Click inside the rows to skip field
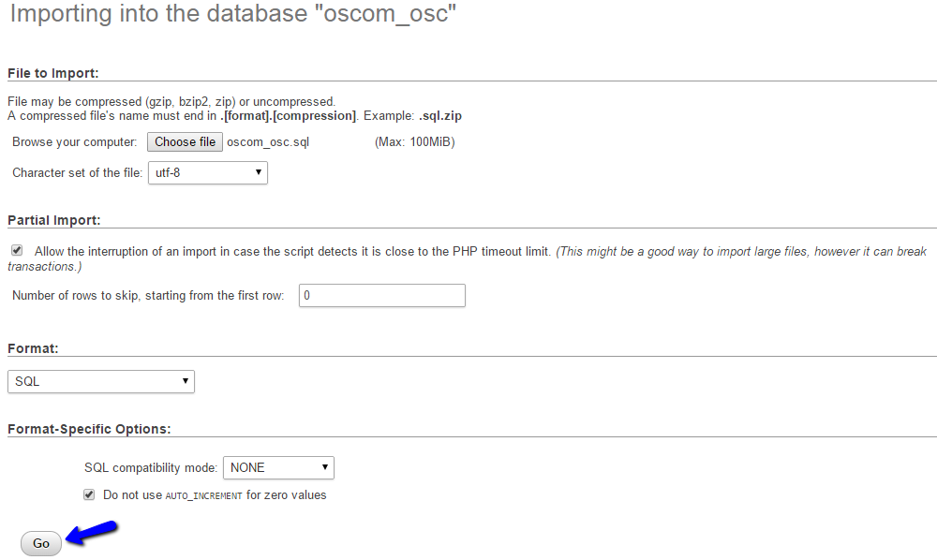Image resolution: width=937 pixels, height=560 pixels. (381, 295)
